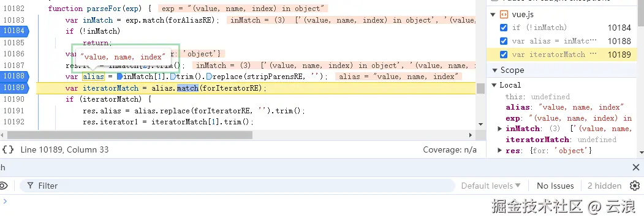The width and height of the screenshot is (644, 223).
Task: Click function parseFor(exp) declaration
Action: coord(100,9)
